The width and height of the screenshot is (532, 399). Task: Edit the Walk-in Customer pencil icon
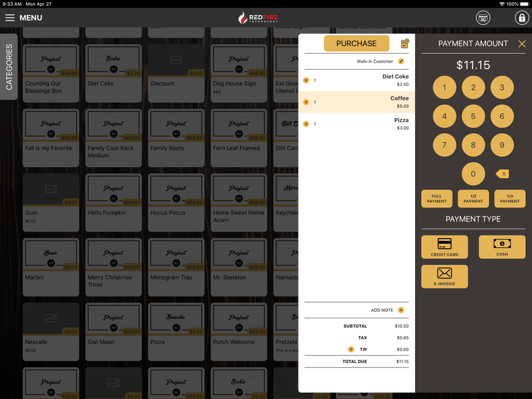coord(401,62)
